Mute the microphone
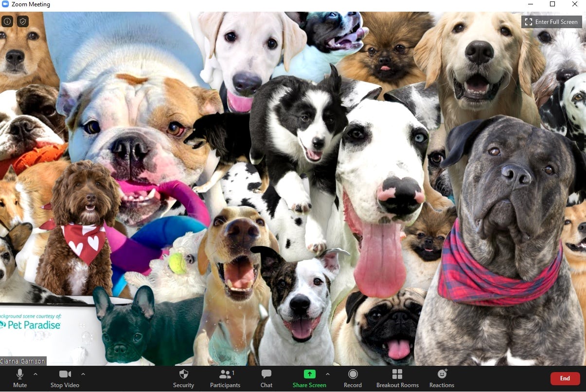586x392 pixels. 19,378
